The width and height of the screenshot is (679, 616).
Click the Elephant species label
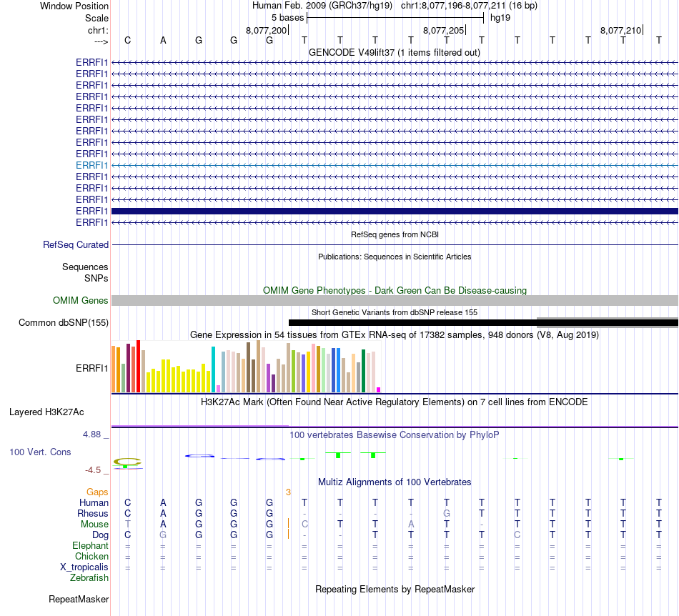(x=91, y=545)
